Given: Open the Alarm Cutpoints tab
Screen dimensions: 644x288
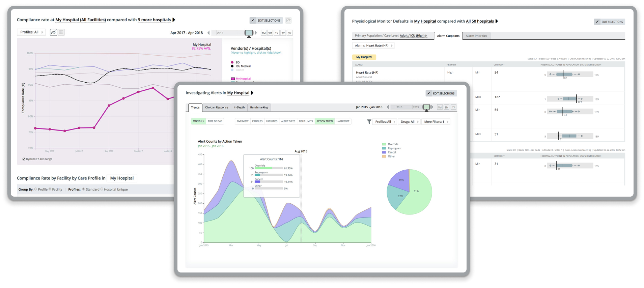Looking at the screenshot, I should 448,36.
